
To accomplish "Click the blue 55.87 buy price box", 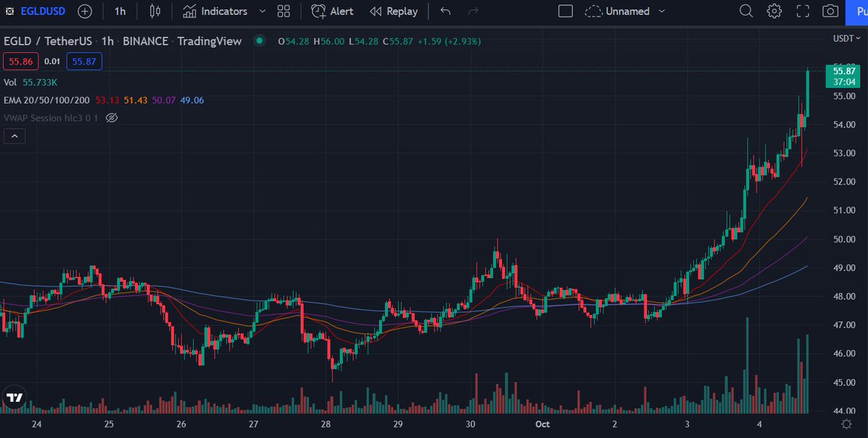I will click(x=84, y=62).
